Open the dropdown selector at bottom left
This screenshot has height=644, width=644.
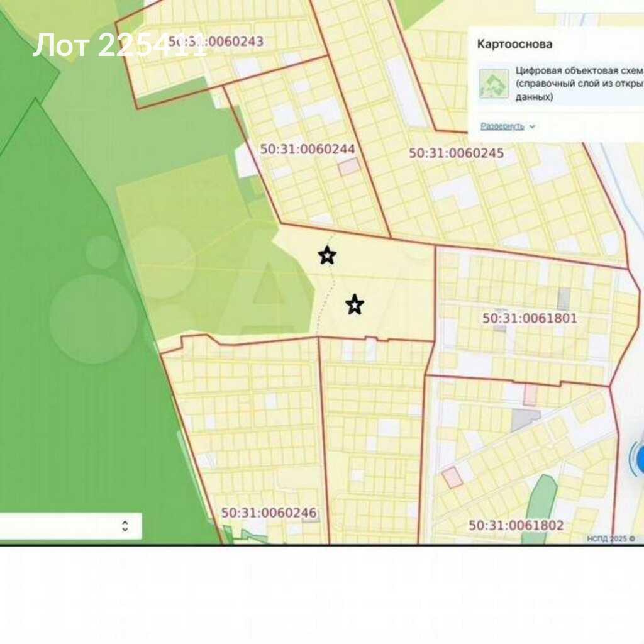pyautogui.click(x=69, y=526)
